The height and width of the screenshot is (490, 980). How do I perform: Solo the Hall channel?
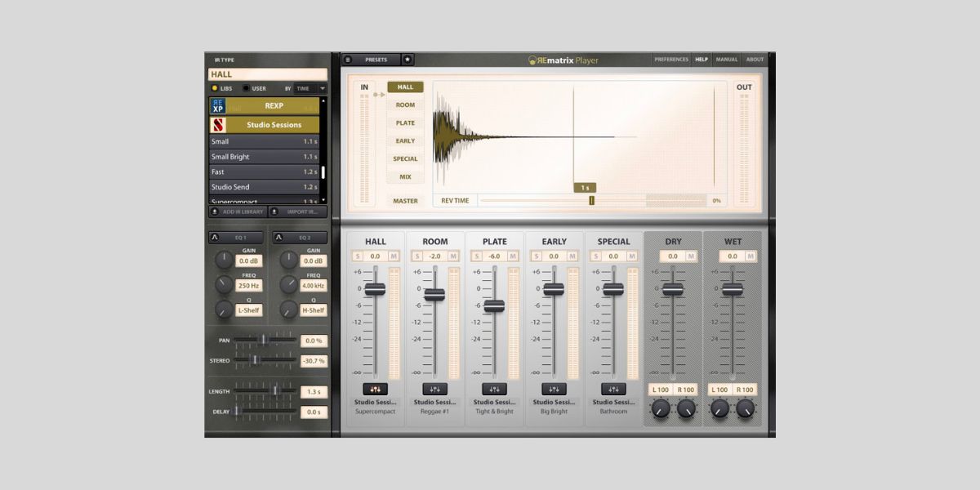coord(357,256)
